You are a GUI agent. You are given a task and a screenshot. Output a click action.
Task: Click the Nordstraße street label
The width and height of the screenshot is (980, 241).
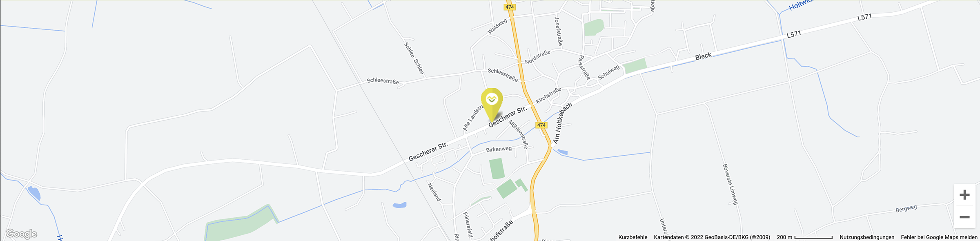click(537, 57)
